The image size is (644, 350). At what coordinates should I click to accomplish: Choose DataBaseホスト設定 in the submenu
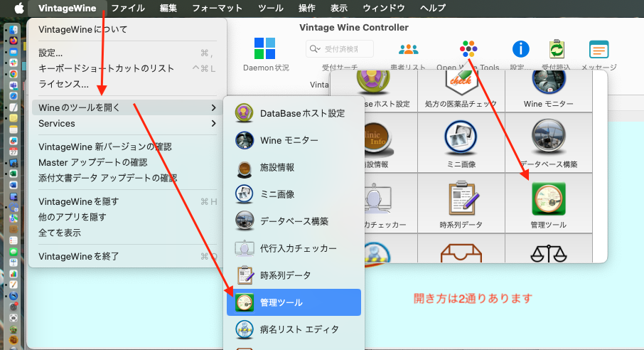(294, 113)
